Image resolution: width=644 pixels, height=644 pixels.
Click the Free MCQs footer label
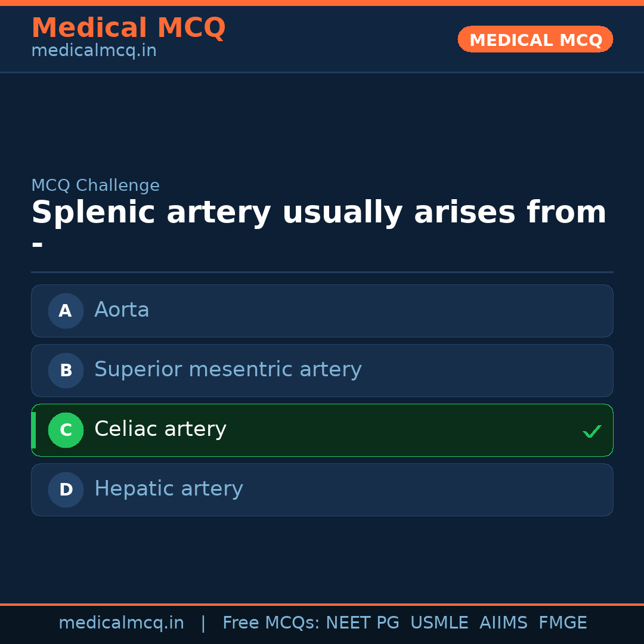coord(271,623)
